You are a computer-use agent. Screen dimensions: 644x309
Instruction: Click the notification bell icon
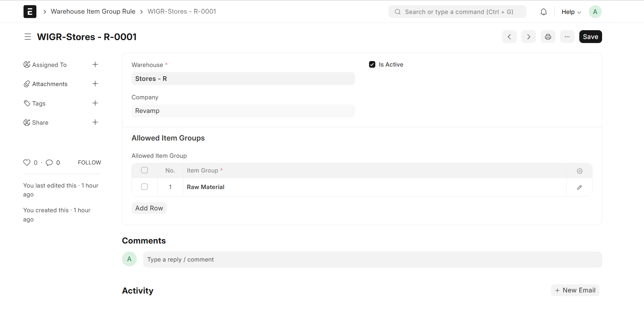[543, 12]
